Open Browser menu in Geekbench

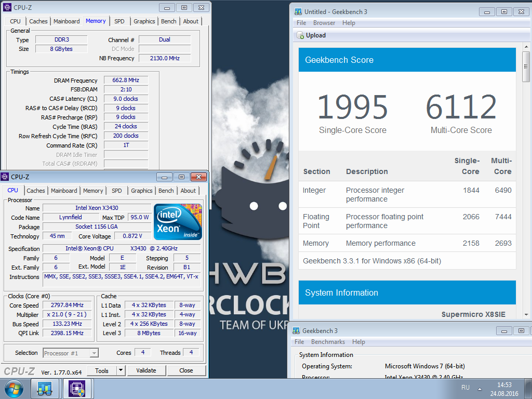click(324, 23)
